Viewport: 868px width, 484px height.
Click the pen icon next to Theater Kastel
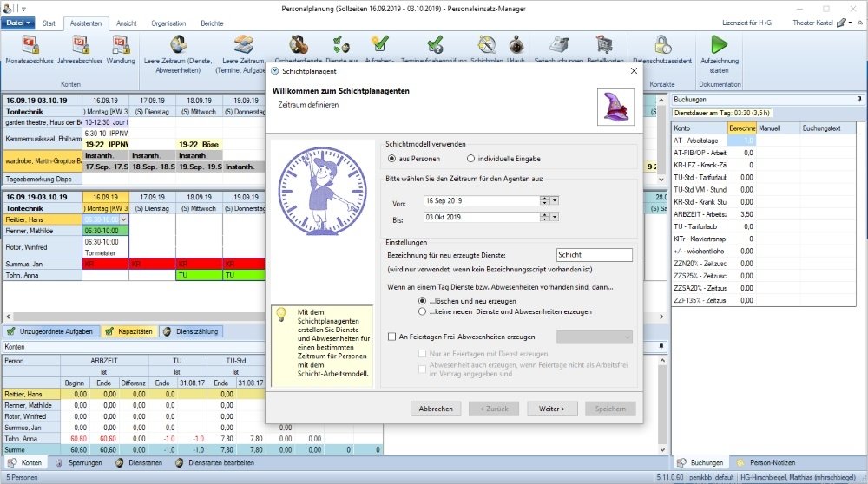pos(841,23)
